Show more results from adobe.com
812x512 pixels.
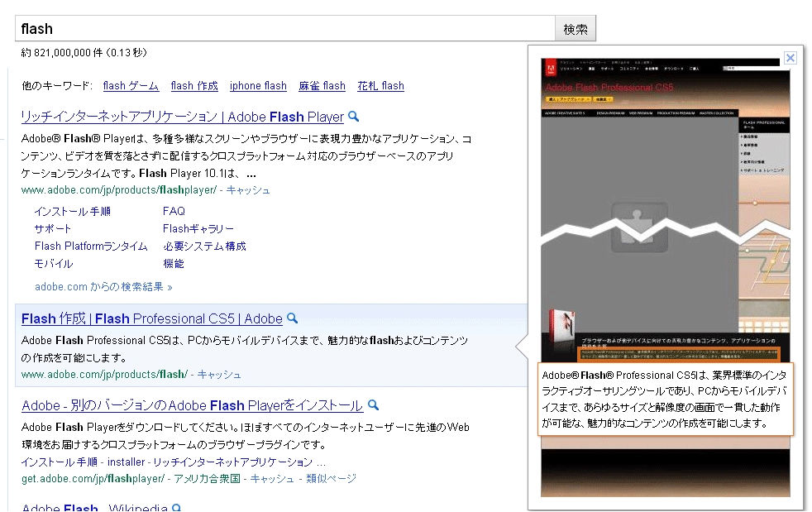(103, 286)
